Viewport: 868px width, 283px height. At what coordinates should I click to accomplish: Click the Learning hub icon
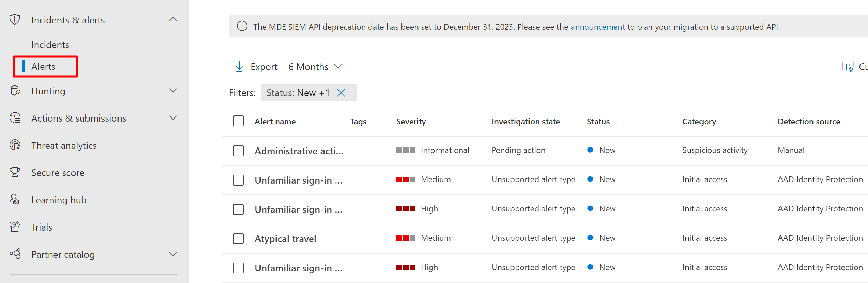pos(15,200)
